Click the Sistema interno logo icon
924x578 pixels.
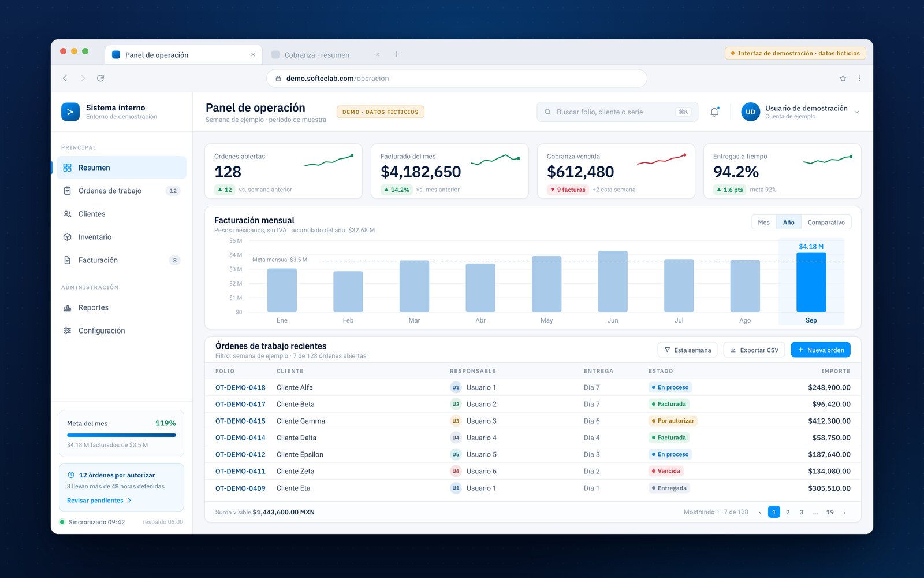[x=70, y=112]
